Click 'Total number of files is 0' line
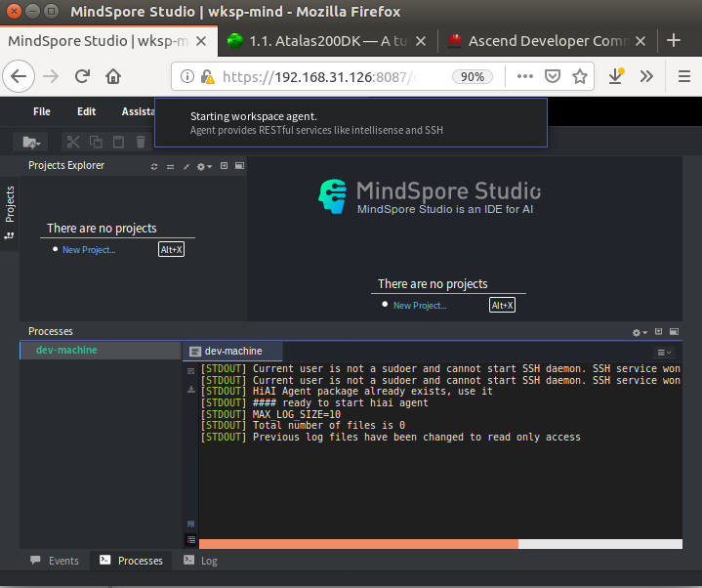Viewport: 702px width, 588px height. click(x=303, y=426)
